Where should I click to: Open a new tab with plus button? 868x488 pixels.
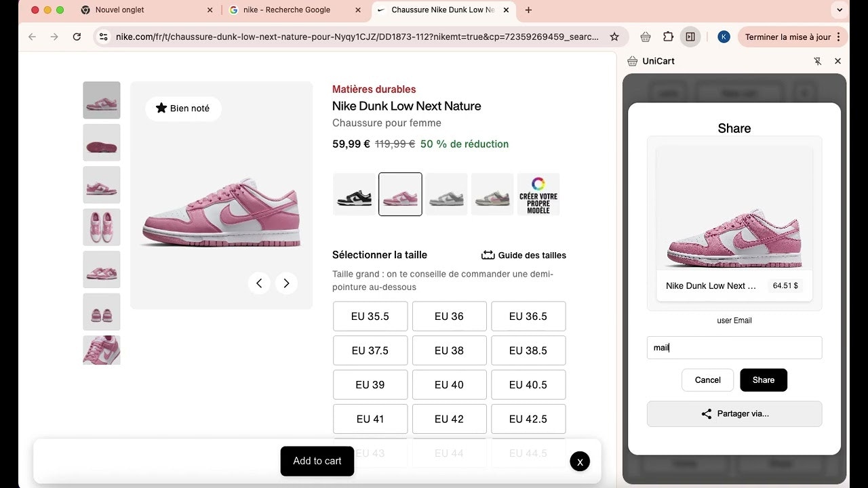[528, 10]
